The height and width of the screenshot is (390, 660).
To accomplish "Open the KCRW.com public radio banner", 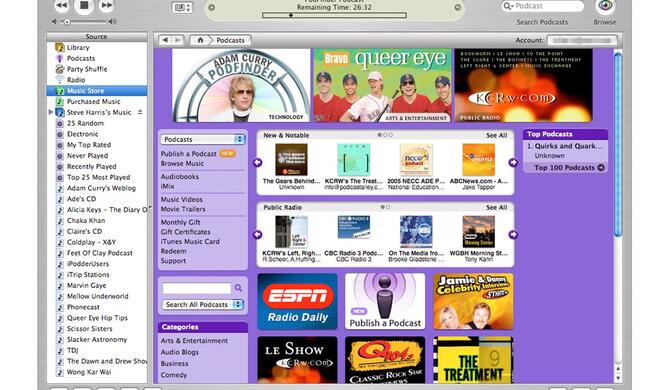I will click(x=523, y=85).
